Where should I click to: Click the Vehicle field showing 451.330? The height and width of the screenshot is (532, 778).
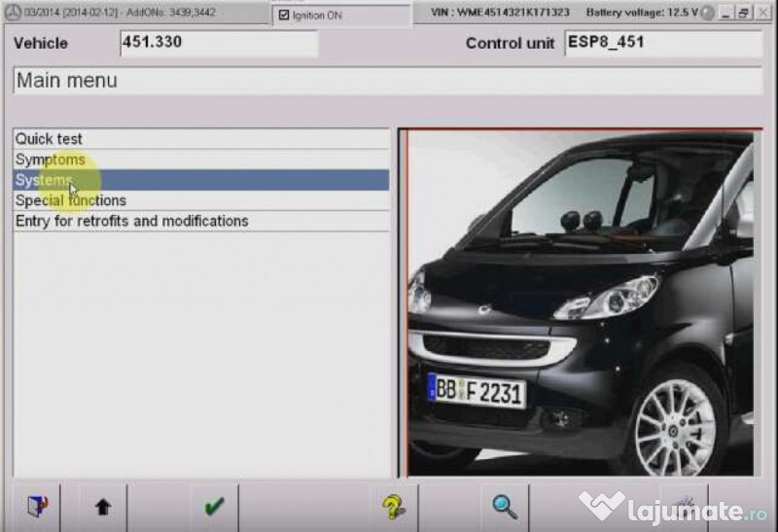(x=218, y=43)
